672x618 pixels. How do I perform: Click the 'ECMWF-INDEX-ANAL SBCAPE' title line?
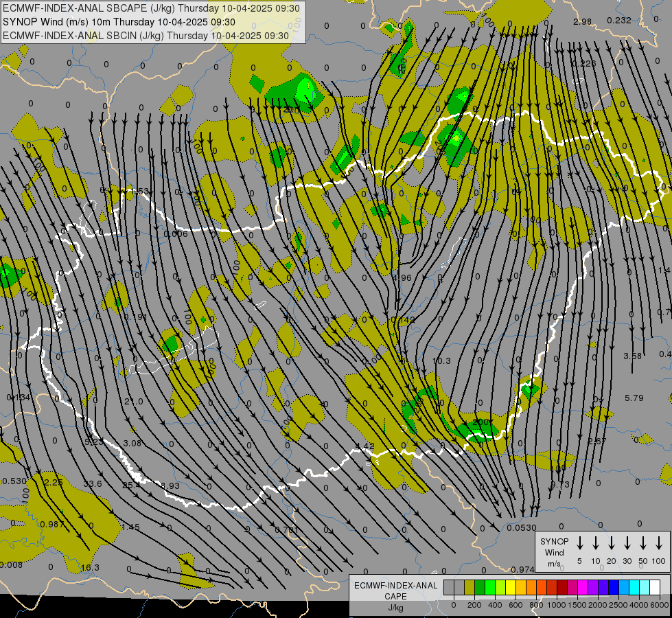pos(151,8)
